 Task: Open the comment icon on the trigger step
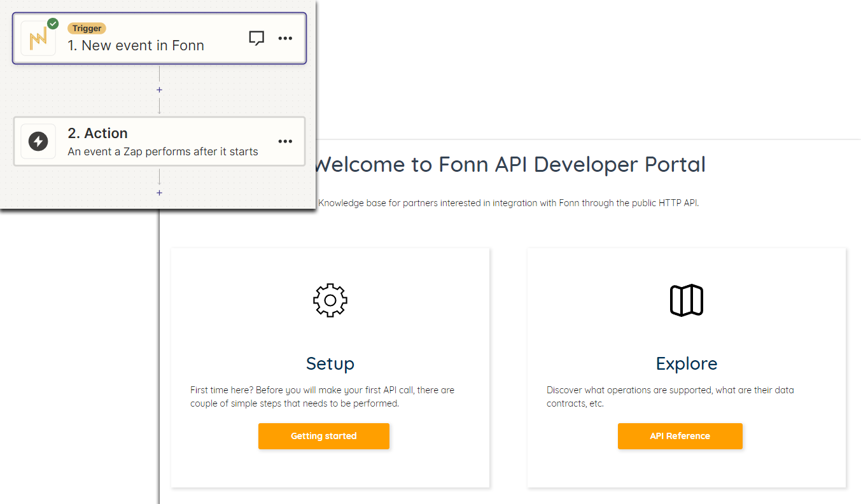[256, 39]
